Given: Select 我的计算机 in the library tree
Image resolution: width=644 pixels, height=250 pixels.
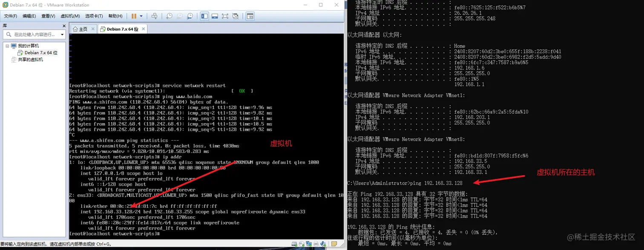Looking at the screenshot, I should [28, 46].
